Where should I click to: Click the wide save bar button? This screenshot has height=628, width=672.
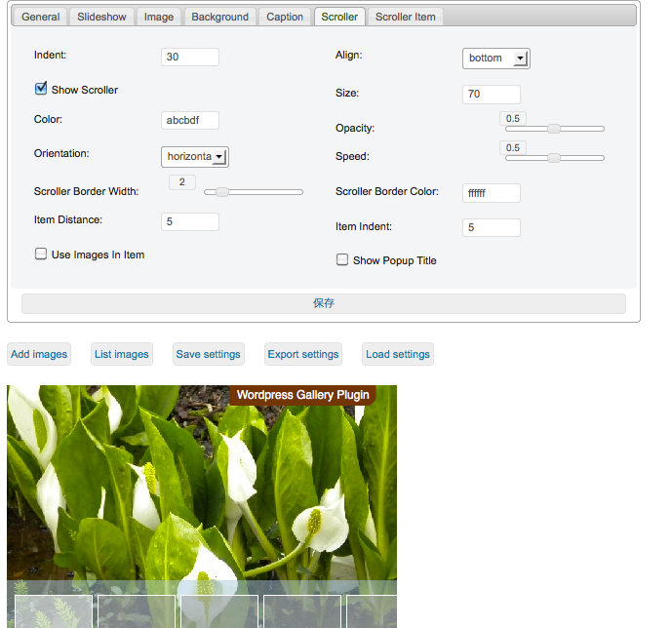click(323, 303)
